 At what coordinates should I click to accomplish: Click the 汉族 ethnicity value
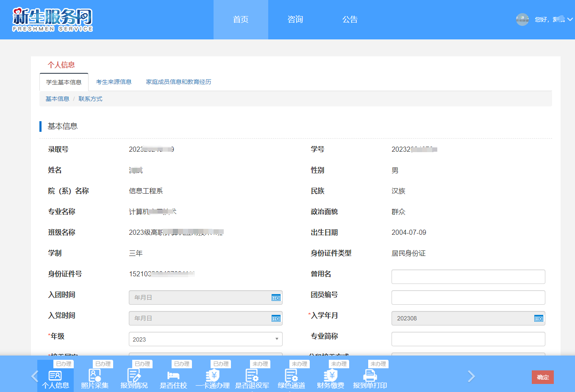[398, 191]
